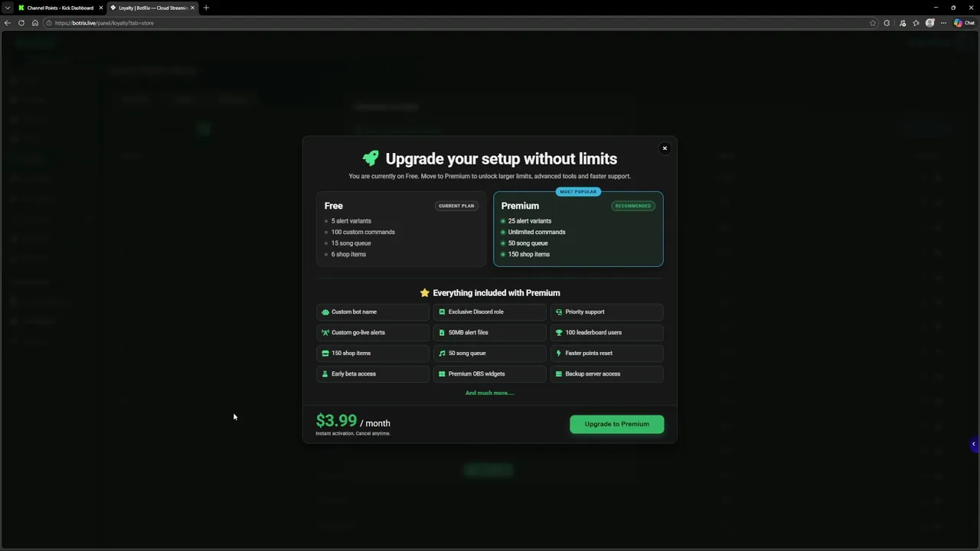Reload the page with refresh icon

(x=21, y=23)
